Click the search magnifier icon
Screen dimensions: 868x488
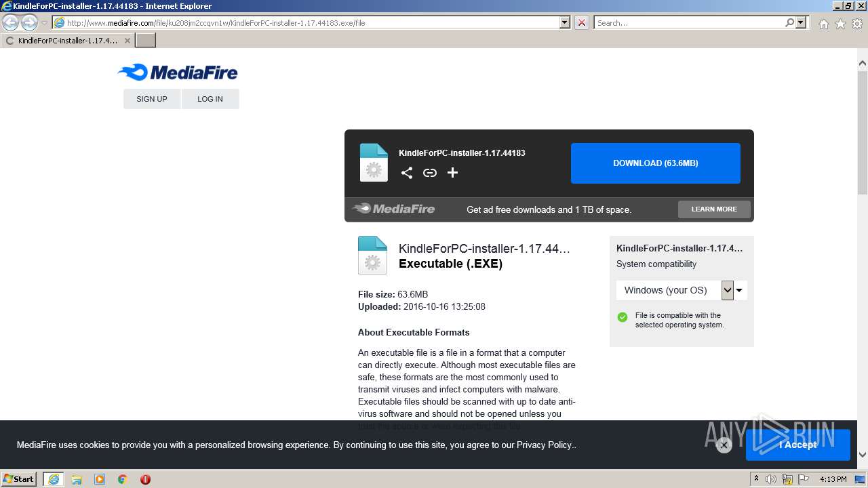789,22
